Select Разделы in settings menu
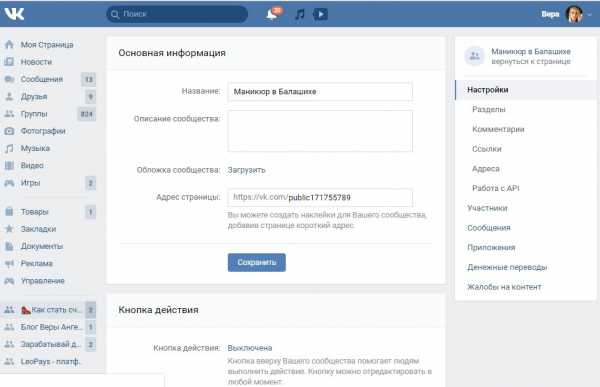This screenshot has height=387, width=600. 489,109
